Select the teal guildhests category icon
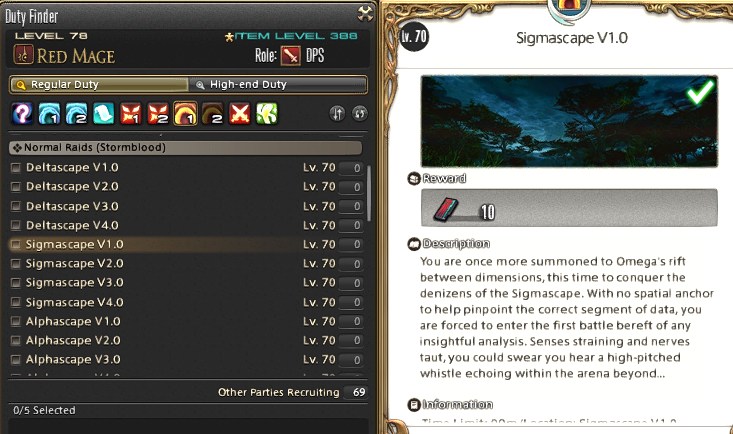The width and height of the screenshot is (733, 434). [x=103, y=114]
